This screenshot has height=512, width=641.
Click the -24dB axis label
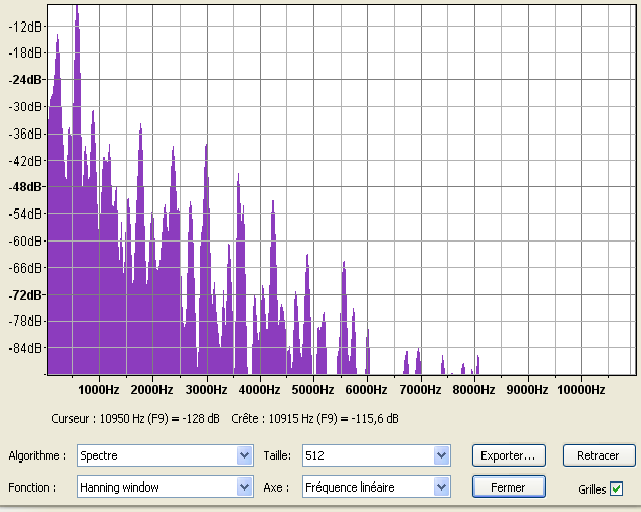[25, 80]
